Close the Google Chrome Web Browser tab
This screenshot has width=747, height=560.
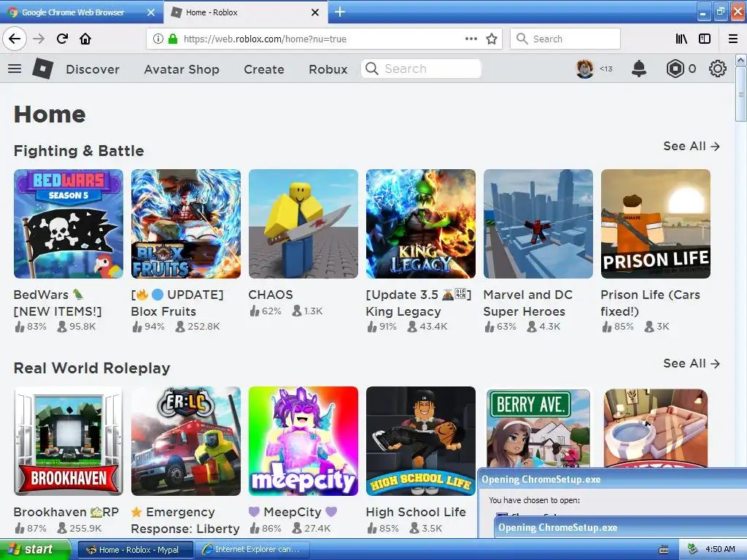(151, 12)
